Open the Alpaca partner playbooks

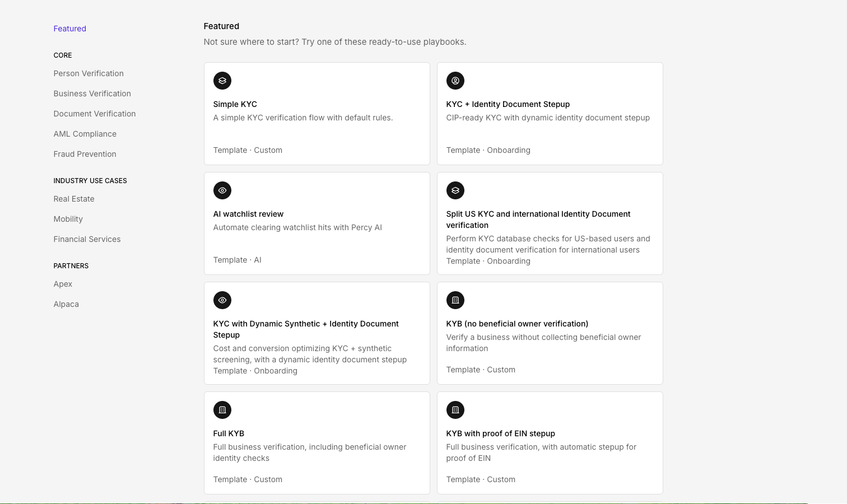(66, 304)
